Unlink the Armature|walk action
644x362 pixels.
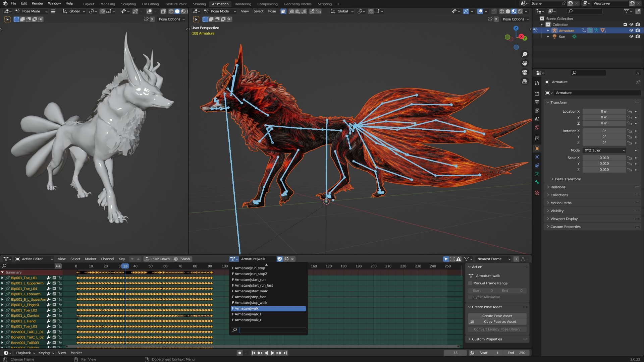[292, 259]
